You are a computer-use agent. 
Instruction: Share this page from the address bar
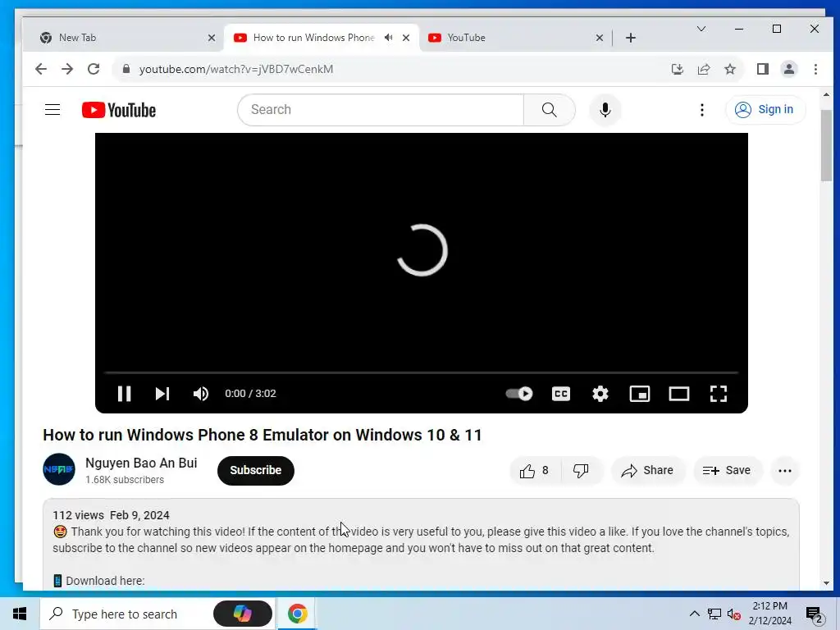point(704,69)
